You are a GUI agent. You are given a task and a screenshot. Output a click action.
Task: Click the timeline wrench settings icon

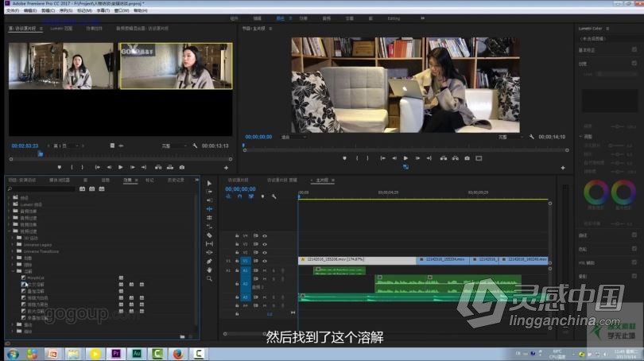tap(273, 196)
